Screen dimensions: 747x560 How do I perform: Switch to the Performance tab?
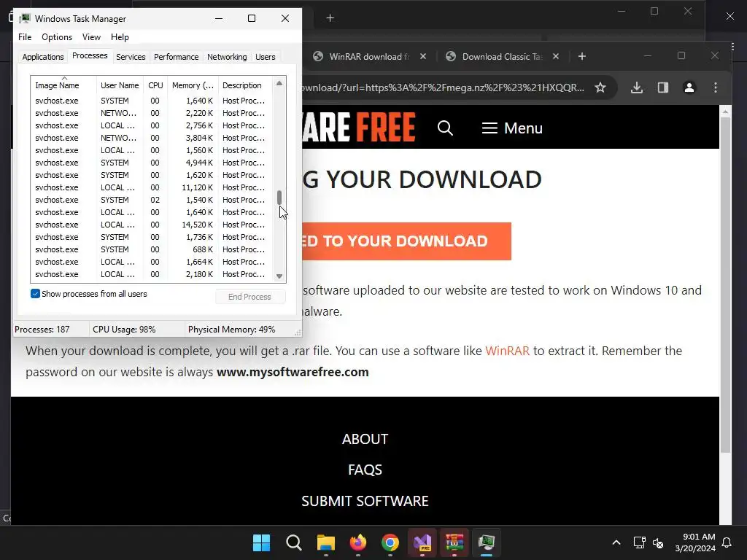pos(176,57)
